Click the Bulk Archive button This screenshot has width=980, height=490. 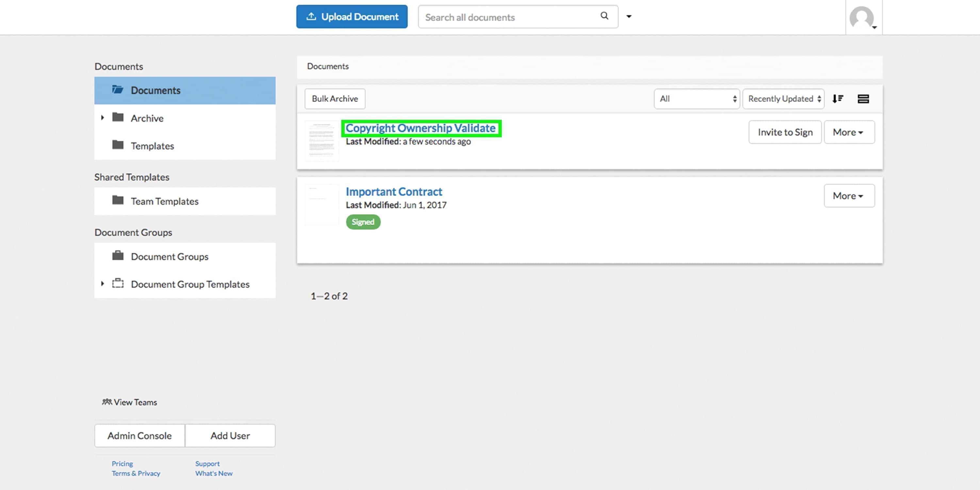(335, 99)
